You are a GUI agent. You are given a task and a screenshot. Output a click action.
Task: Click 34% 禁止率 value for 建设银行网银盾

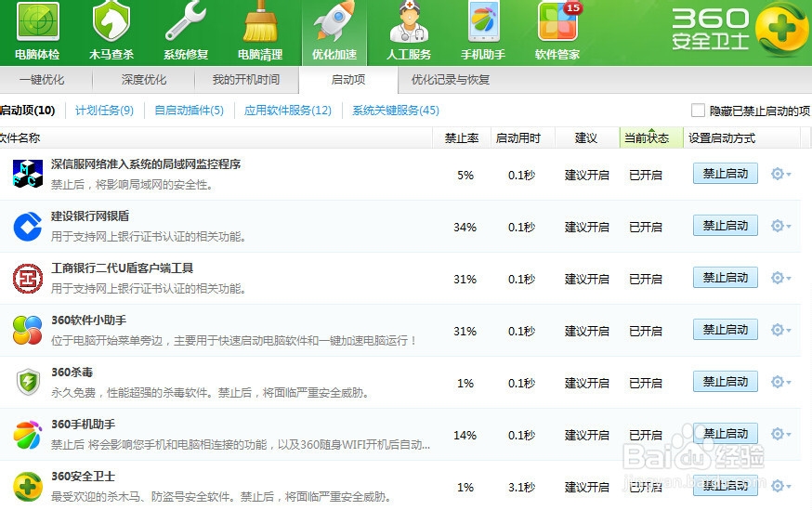click(465, 227)
